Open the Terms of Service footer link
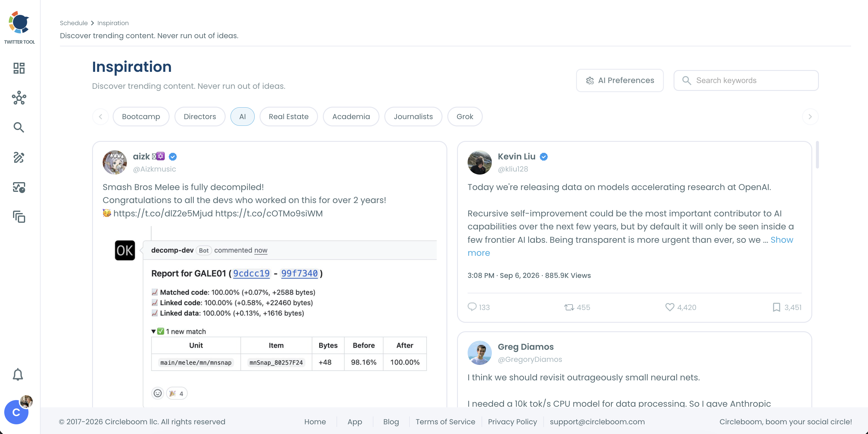Image resolution: width=868 pixels, height=434 pixels. point(445,422)
